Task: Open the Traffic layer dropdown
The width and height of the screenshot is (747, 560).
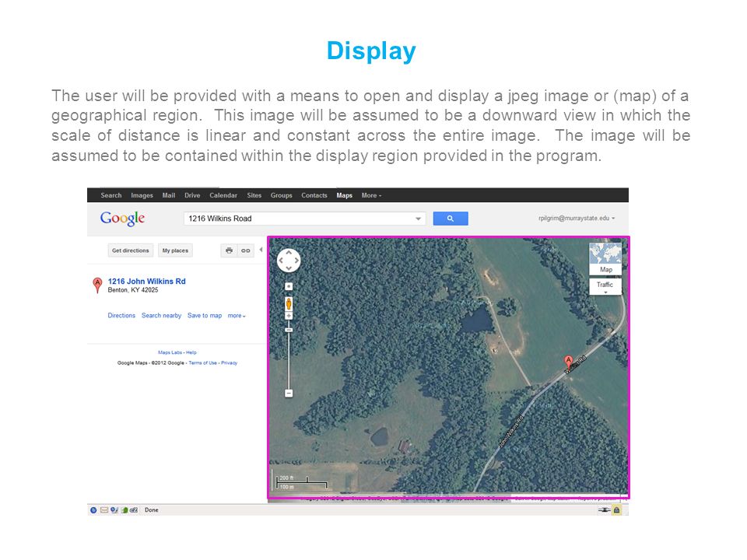Action: pyautogui.click(x=605, y=287)
